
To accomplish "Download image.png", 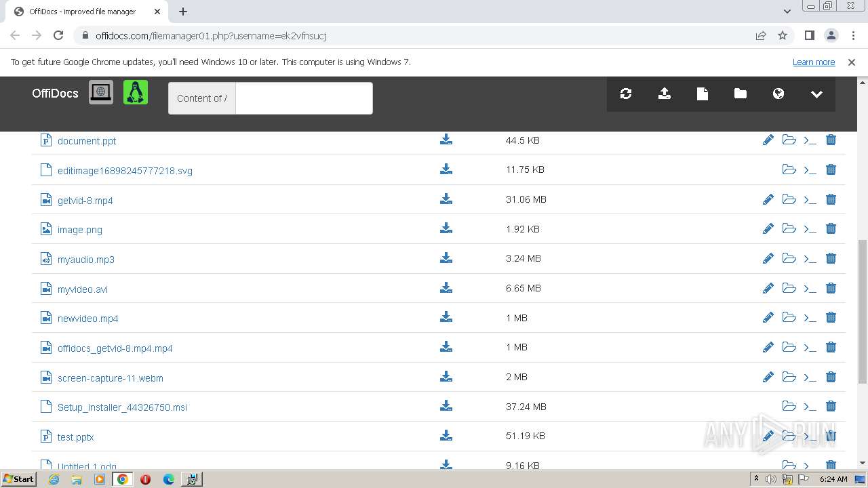I will (446, 228).
